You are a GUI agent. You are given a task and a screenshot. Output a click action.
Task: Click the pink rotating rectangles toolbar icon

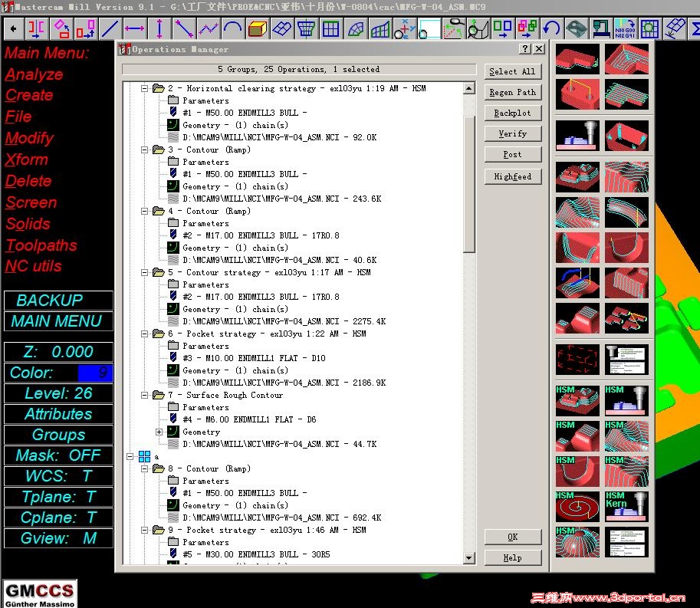[x=61, y=29]
